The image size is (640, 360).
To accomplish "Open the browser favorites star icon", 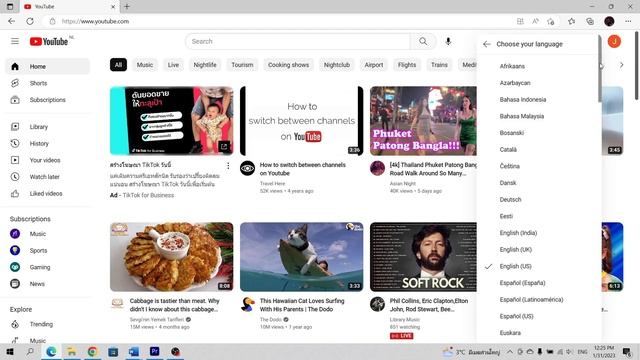I will 571,21.
